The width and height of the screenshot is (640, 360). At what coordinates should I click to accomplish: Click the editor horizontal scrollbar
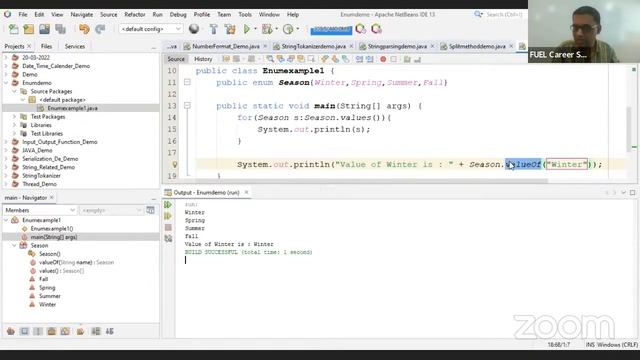tap(371, 180)
